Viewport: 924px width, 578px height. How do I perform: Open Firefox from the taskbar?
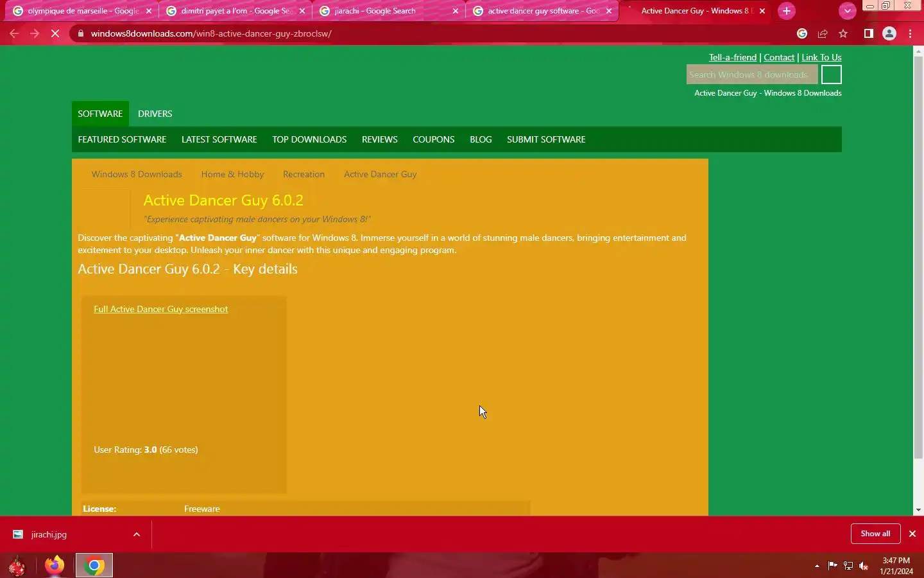[55, 566]
